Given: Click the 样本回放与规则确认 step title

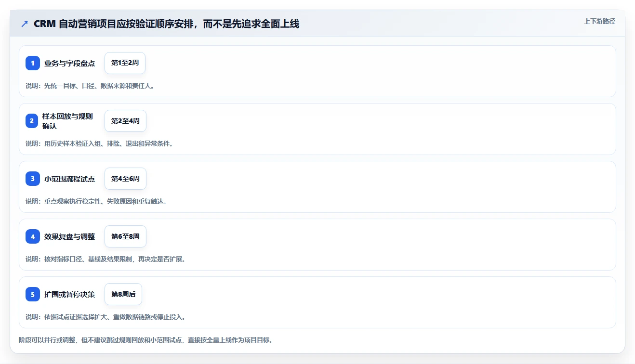Looking at the screenshot, I should click(67, 121).
